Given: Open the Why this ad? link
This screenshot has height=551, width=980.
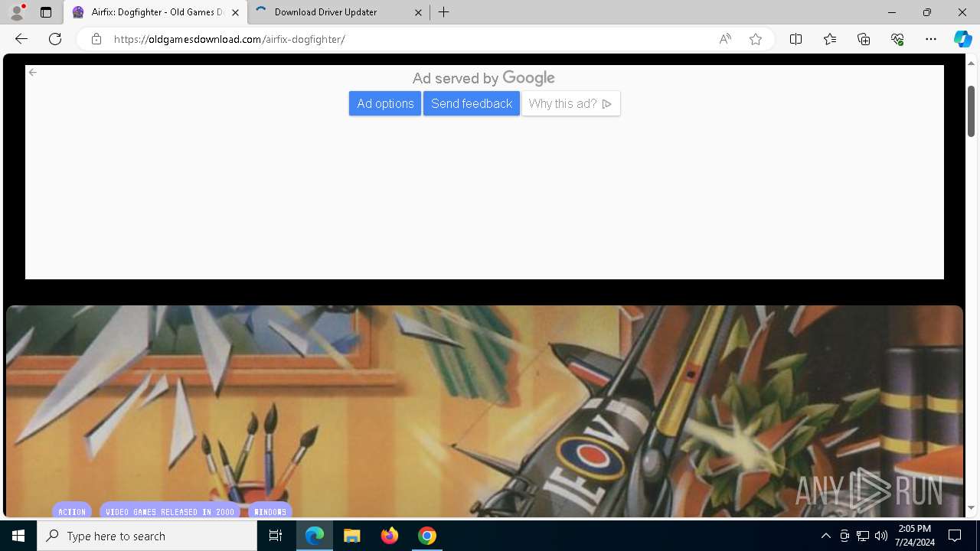Looking at the screenshot, I should 571,103.
